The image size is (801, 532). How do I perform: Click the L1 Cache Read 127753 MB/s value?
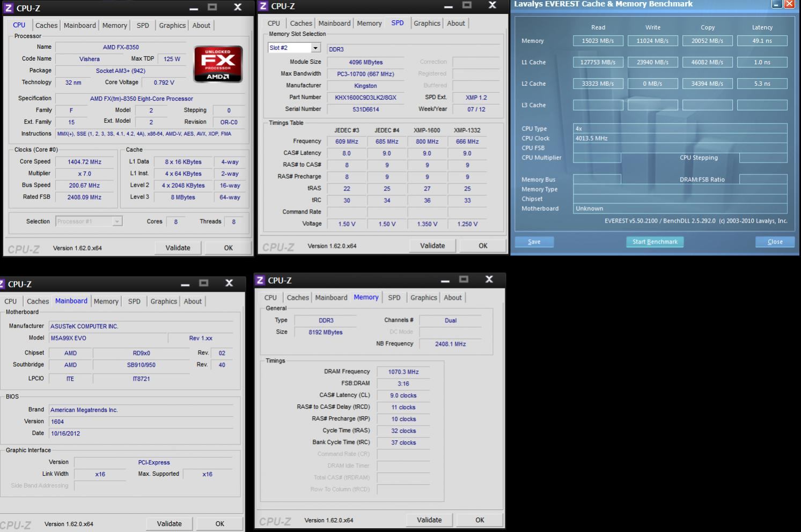click(x=598, y=62)
